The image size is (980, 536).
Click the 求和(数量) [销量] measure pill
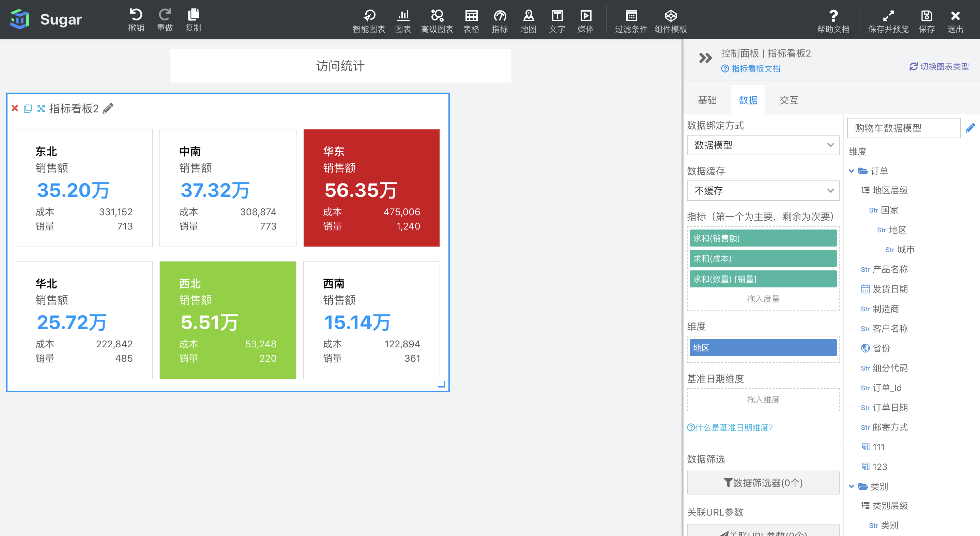point(763,279)
